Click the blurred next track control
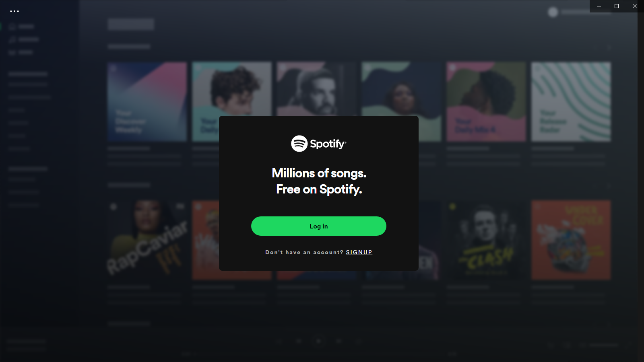Viewport: 644px width, 362px height. [339, 341]
